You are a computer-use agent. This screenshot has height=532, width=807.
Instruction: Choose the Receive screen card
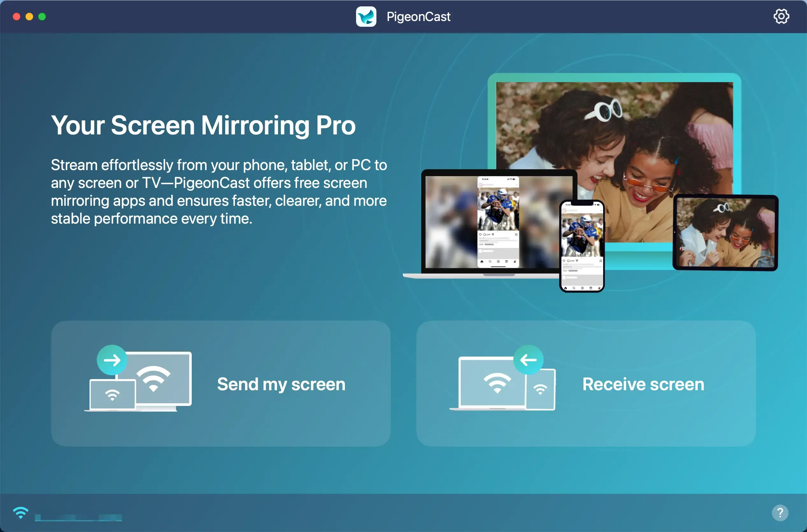586,384
